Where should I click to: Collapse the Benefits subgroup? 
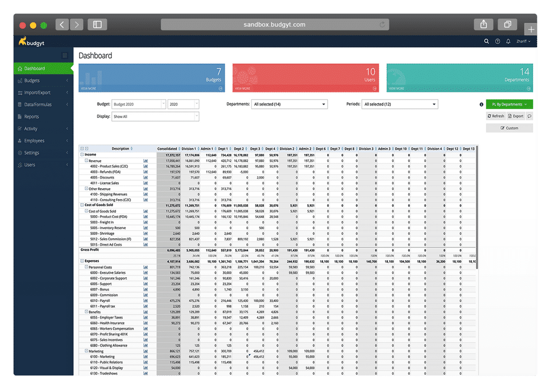86,312
